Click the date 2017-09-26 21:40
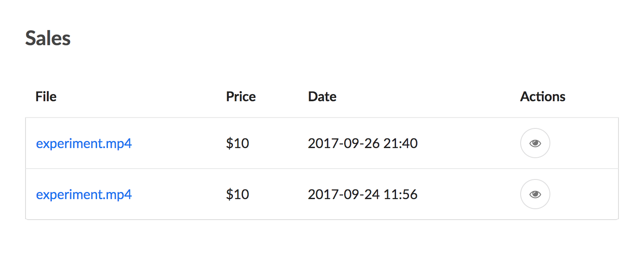The height and width of the screenshot is (256, 644). 363,143
